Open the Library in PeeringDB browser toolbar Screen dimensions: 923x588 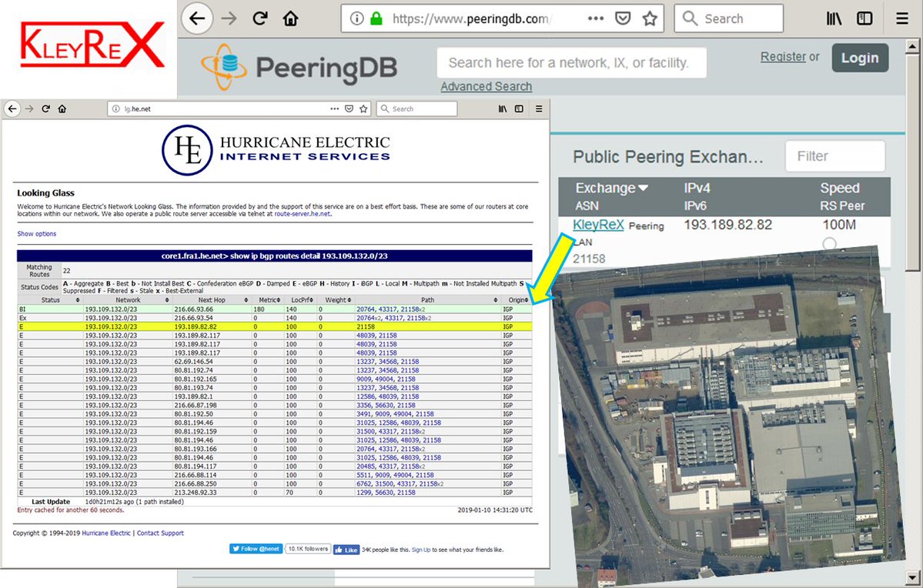834,18
